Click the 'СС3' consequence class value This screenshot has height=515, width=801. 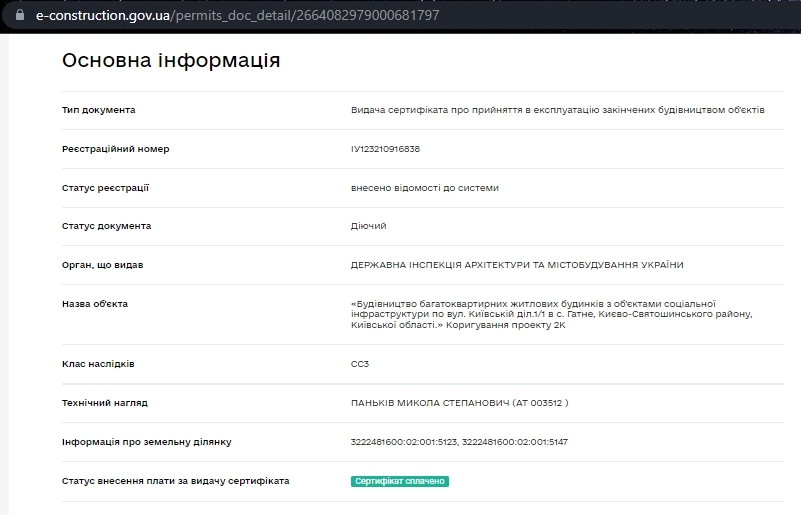coord(360,364)
